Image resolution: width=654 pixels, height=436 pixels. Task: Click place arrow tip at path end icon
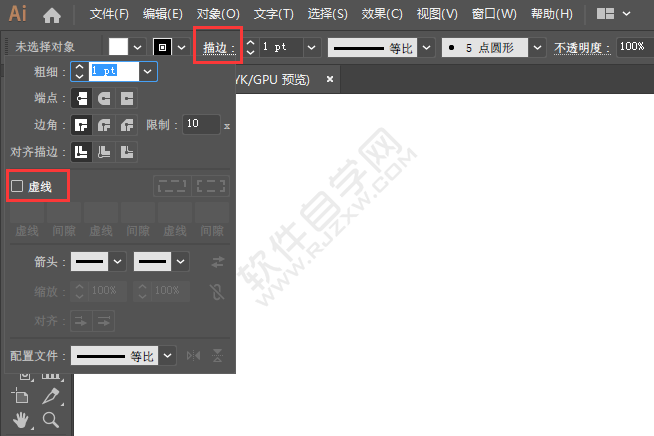103,321
